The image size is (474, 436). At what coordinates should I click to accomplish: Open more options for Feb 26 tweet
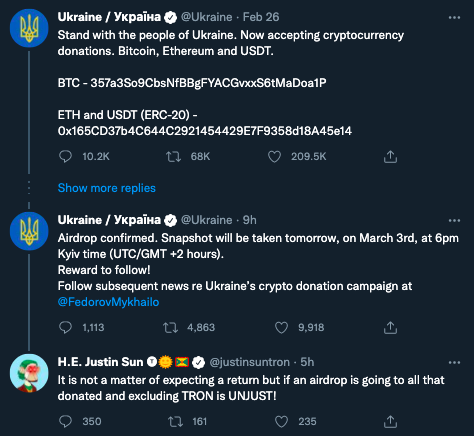(454, 17)
